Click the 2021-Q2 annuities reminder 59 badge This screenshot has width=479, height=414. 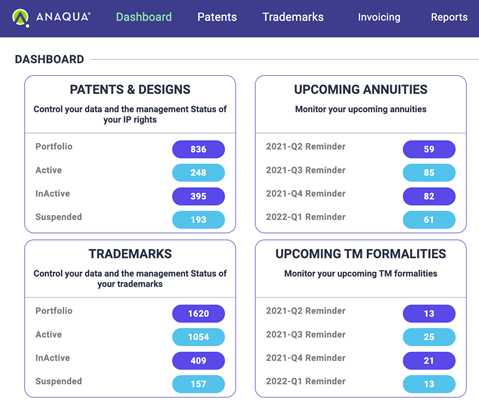click(x=429, y=149)
